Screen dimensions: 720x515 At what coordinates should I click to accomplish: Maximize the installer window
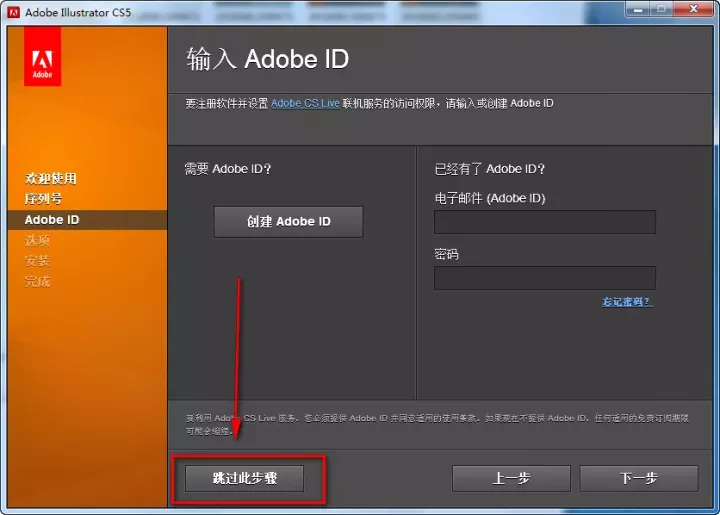click(x=663, y=10)
